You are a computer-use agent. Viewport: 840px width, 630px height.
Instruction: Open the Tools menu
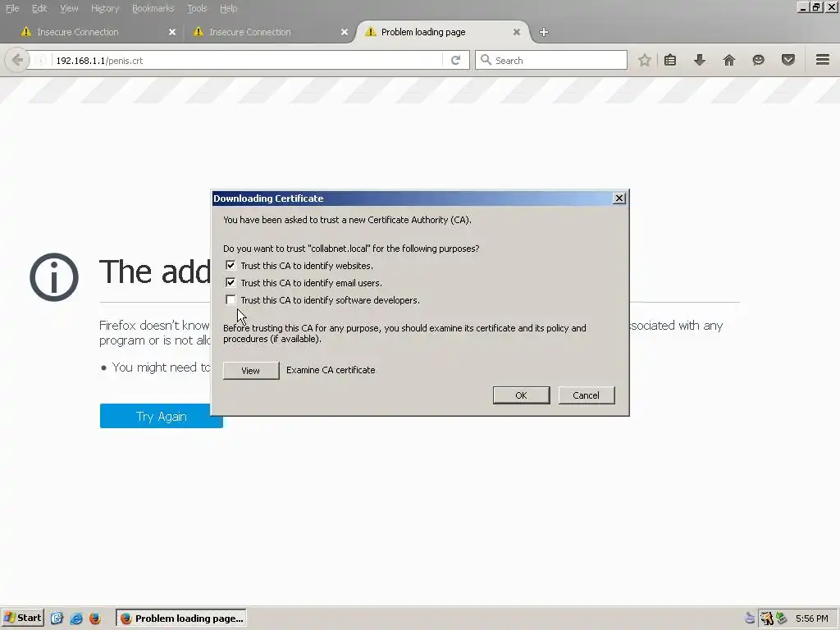197,8
